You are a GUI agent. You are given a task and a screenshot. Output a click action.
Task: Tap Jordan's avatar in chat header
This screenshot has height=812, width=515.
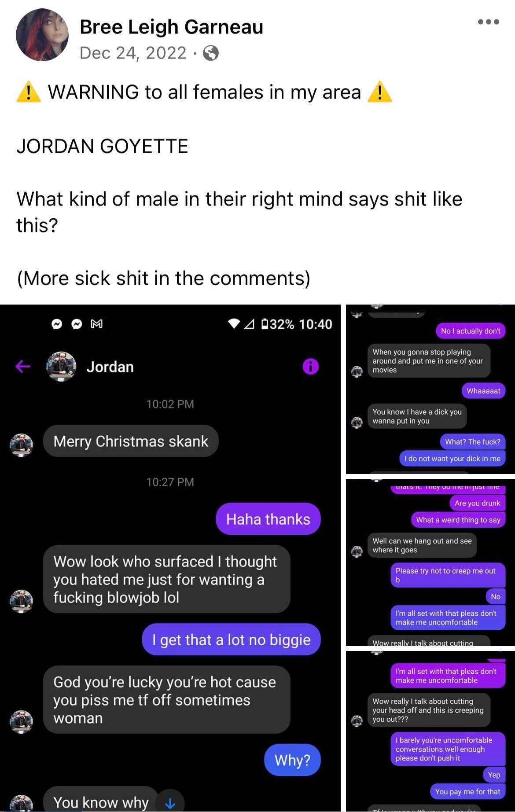click(61, 366)
